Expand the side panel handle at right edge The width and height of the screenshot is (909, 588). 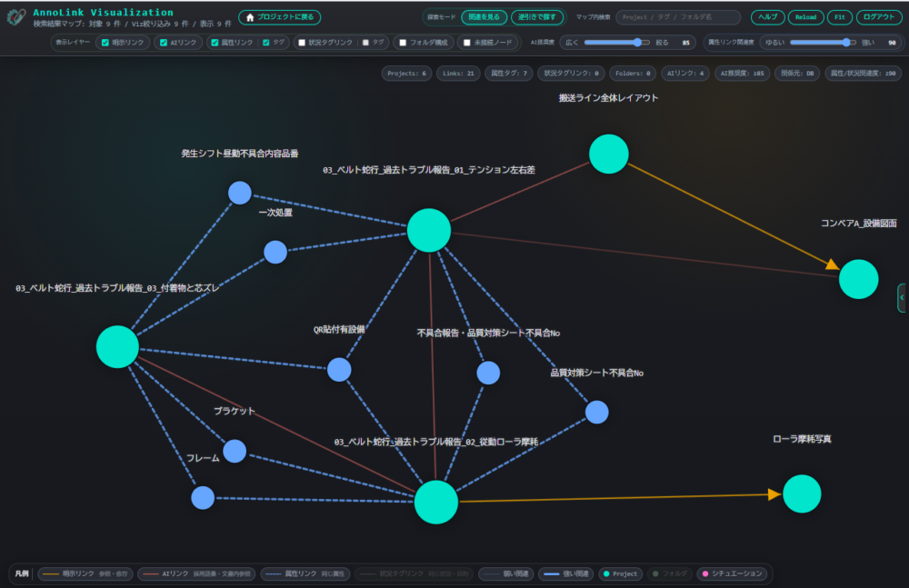tap(902, 297)
